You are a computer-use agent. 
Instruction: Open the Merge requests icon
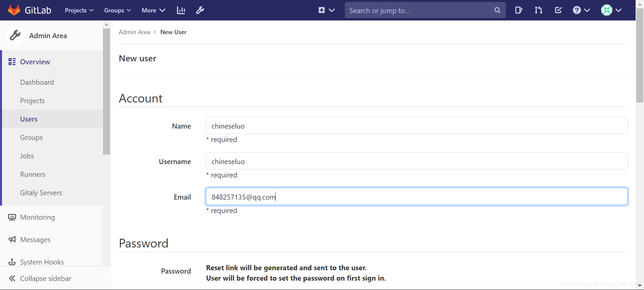538,10
